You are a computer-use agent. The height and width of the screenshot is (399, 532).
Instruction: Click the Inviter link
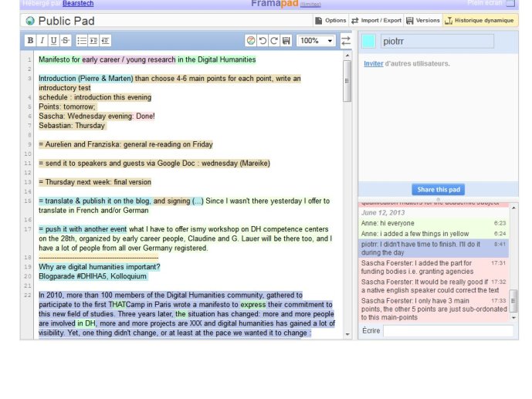click(374, 64)
